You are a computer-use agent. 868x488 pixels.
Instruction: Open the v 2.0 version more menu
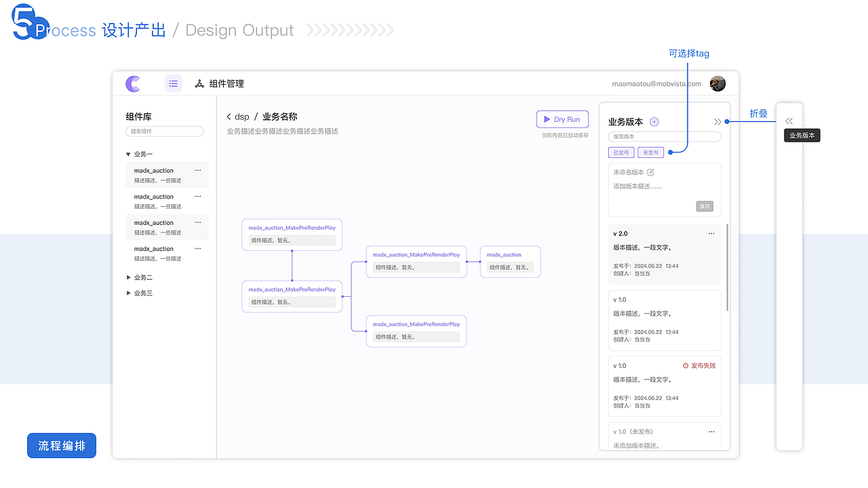711,233
